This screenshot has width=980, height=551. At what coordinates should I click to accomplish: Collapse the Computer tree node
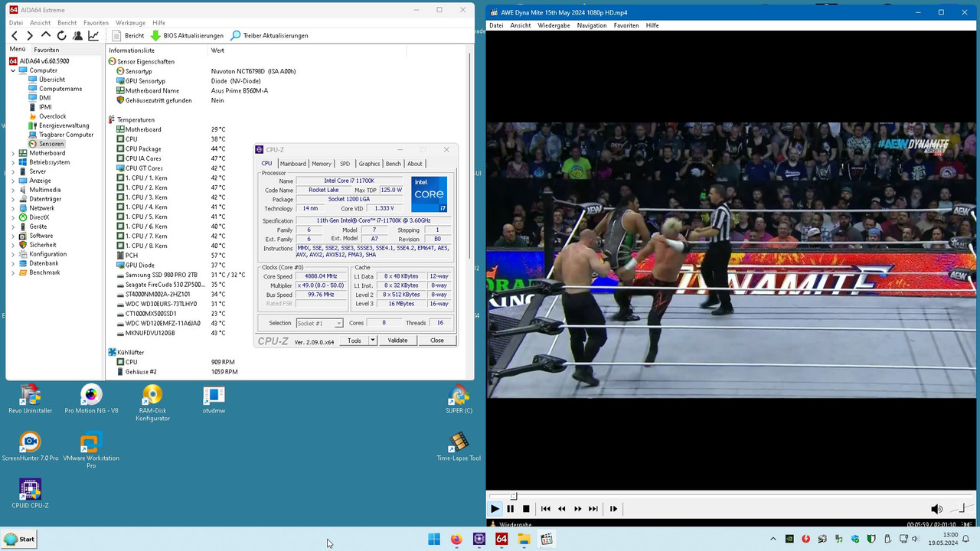pos(13,70)
